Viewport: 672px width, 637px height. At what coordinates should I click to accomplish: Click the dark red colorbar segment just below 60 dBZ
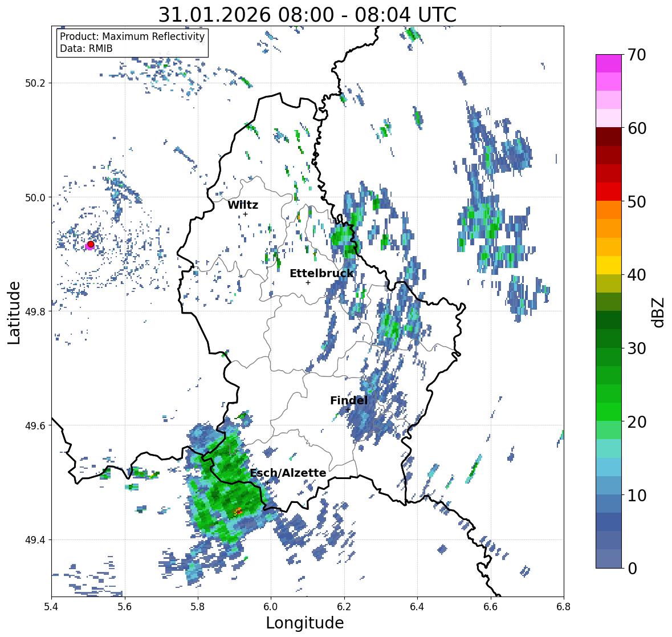pyautogui.click(x=609, y=136)
